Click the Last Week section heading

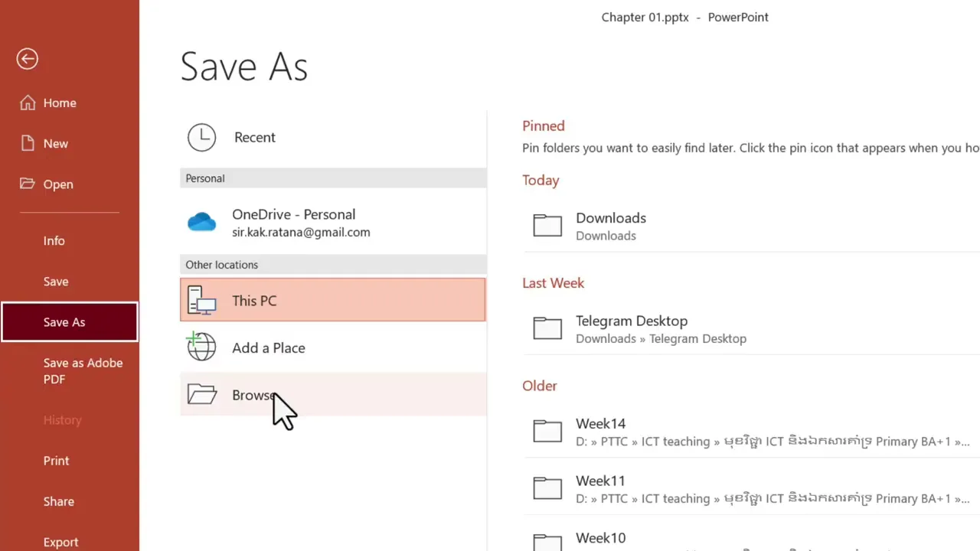553,282
